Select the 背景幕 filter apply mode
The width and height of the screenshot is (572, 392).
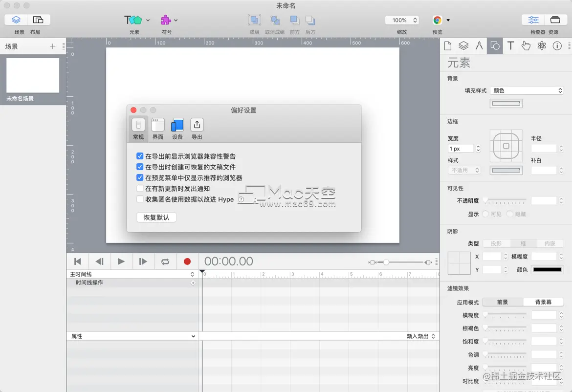point(544,302)
